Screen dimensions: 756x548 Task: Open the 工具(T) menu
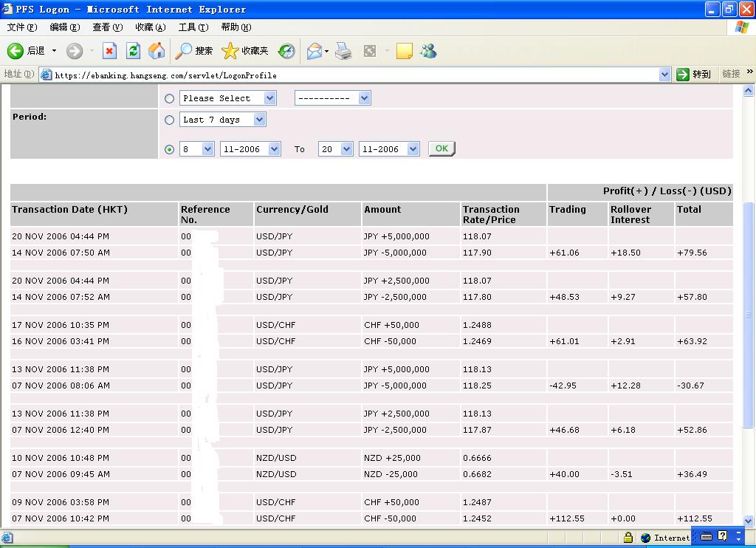click(x=193, y=27)
